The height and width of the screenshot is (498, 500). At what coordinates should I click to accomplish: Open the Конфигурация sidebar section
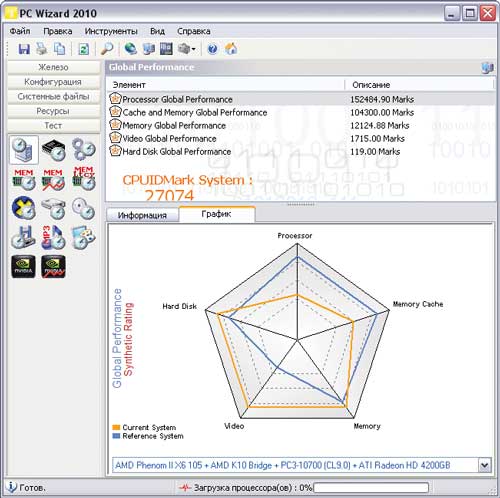click(x=53, y=82)
